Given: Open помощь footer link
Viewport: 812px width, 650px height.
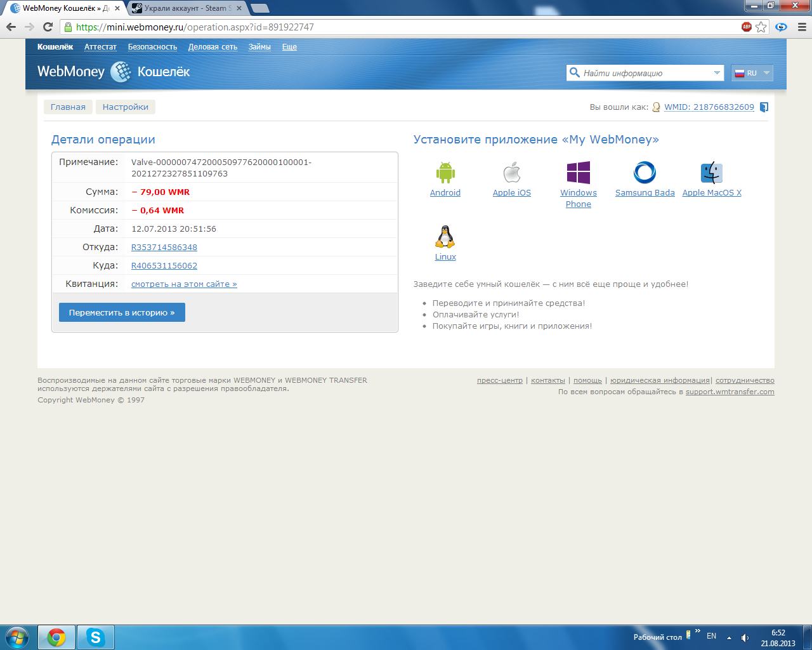Looking at the screenshot, I should pyautogui.click(x=587, y=380).
